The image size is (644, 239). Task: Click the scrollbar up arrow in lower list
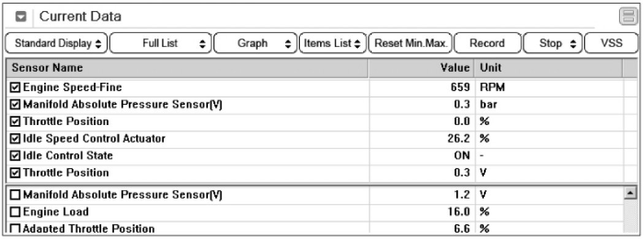629,192
